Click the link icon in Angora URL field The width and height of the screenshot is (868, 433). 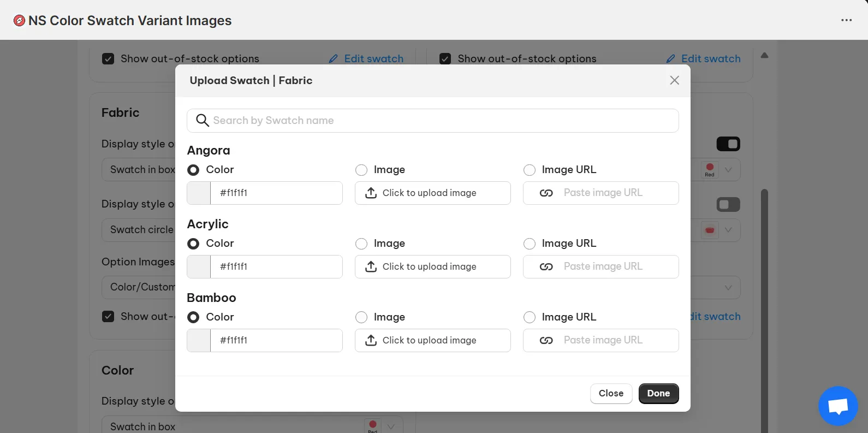pos(546,193)
